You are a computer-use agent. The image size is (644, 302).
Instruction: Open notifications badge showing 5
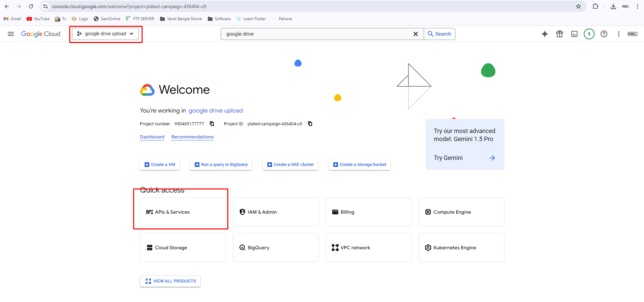[589, 34]
